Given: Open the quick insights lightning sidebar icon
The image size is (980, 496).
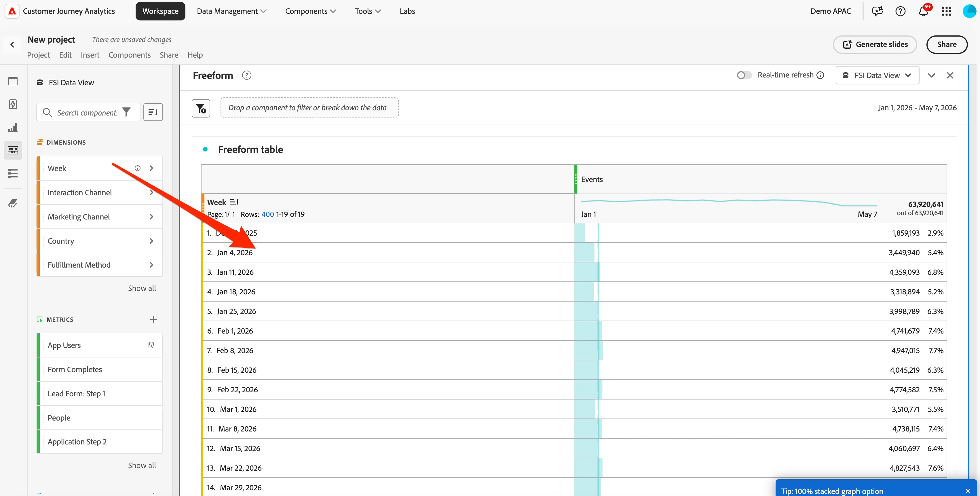Looking at the screenshot, I should 13,104.
